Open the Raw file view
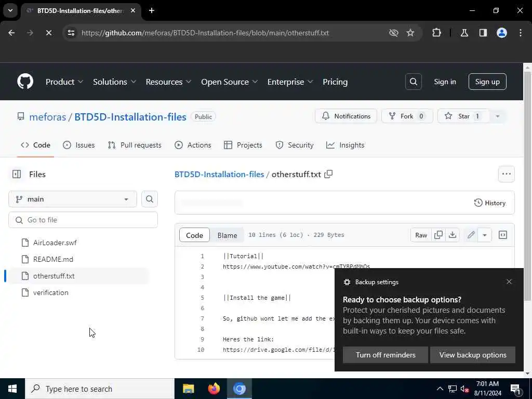 [x=421, y=235]
